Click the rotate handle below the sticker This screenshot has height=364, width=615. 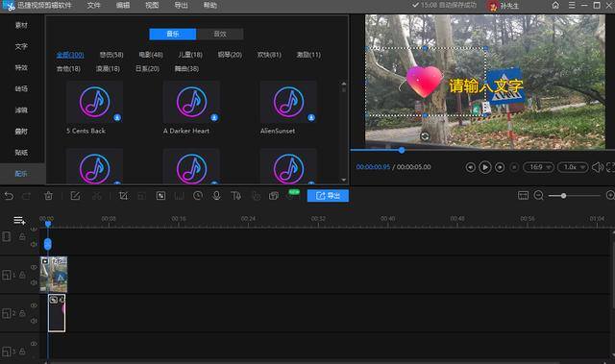point(425,136)
